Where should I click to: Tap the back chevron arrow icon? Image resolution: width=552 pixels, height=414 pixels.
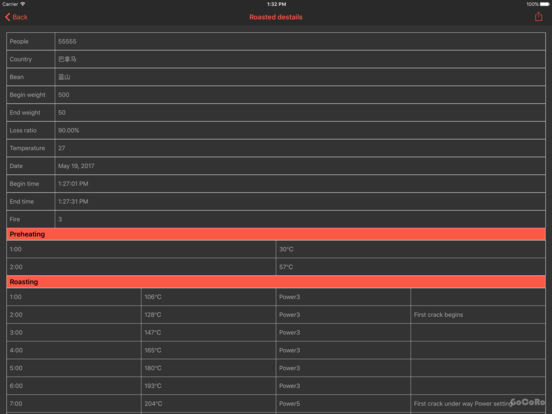click(x=7, y=17)
